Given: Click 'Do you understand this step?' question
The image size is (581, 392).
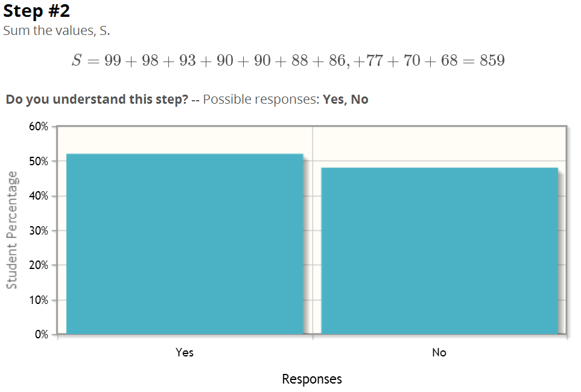Looking at the screenshot, I should [97, 100].
